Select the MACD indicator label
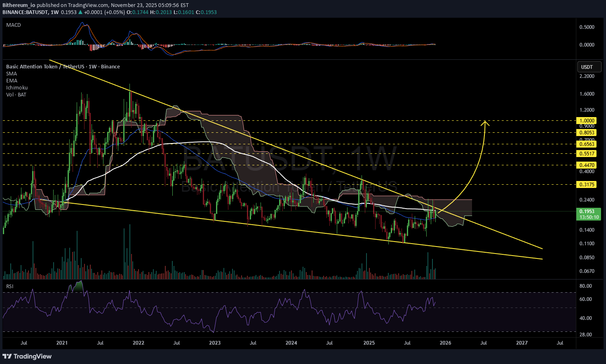Screen dimensions: 606x364 coord(14,25)
